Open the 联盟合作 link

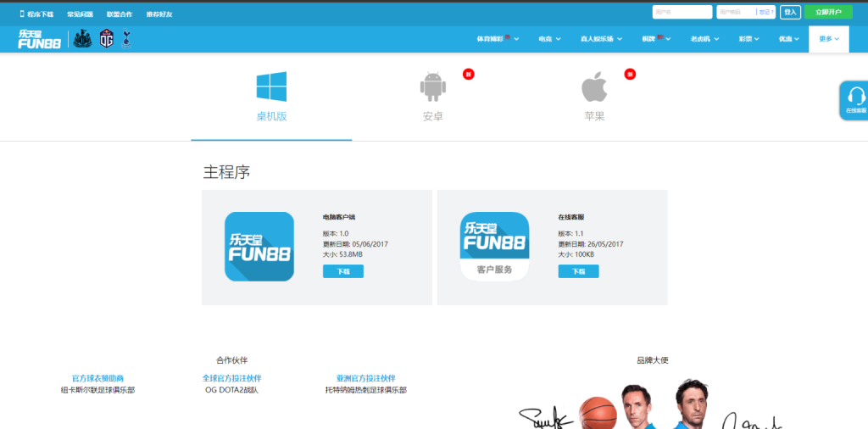pyautogui.click(x=120, y=14)
